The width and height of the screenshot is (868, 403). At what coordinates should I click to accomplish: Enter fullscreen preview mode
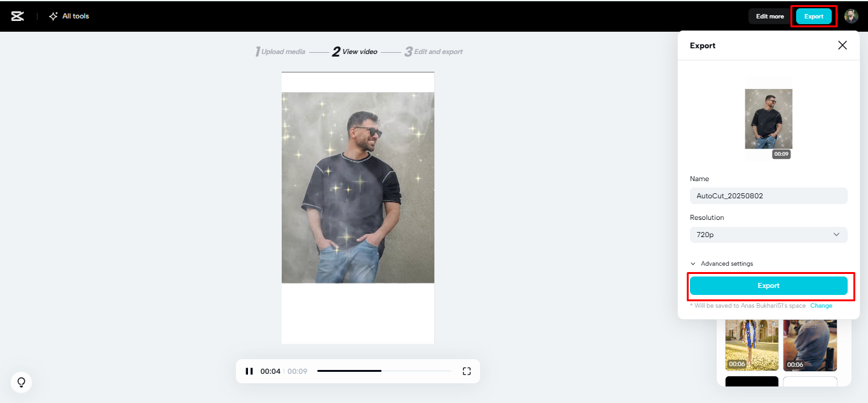(467, 371)
